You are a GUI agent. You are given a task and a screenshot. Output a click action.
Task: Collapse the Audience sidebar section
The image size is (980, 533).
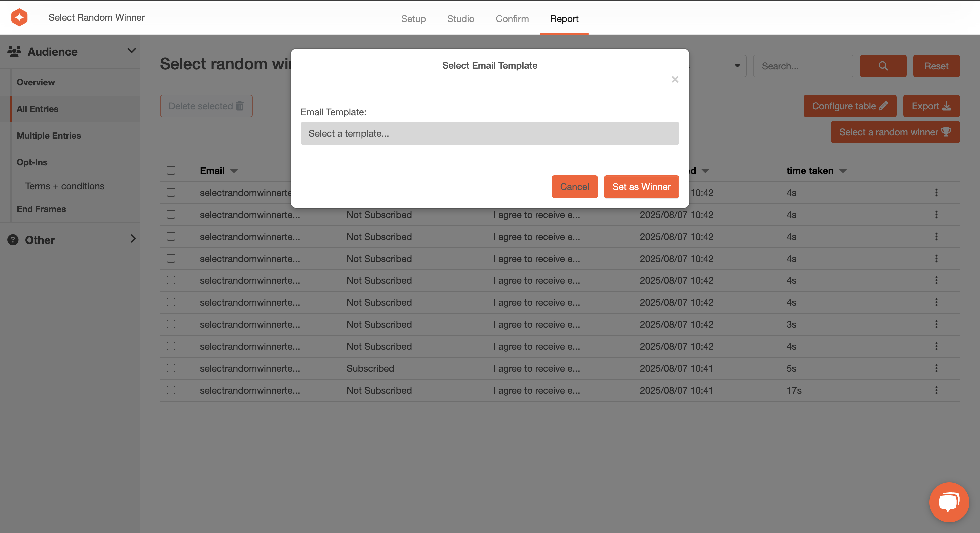[x=131, y=51]
